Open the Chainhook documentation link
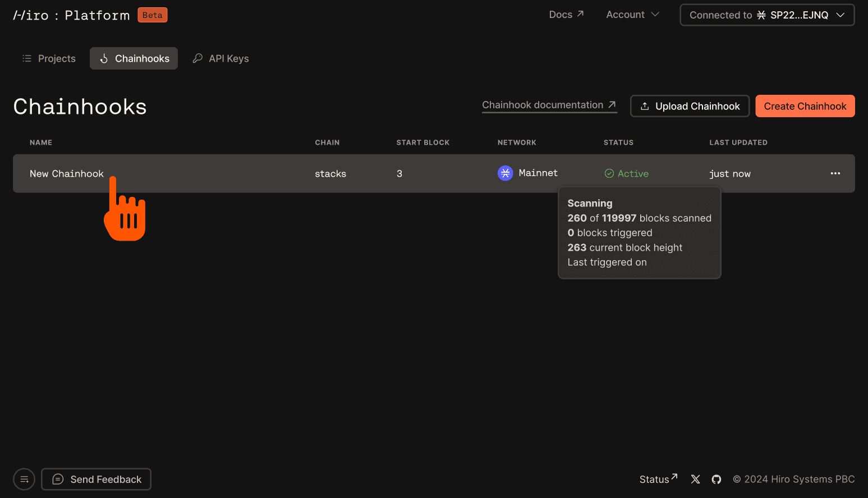 549,105
